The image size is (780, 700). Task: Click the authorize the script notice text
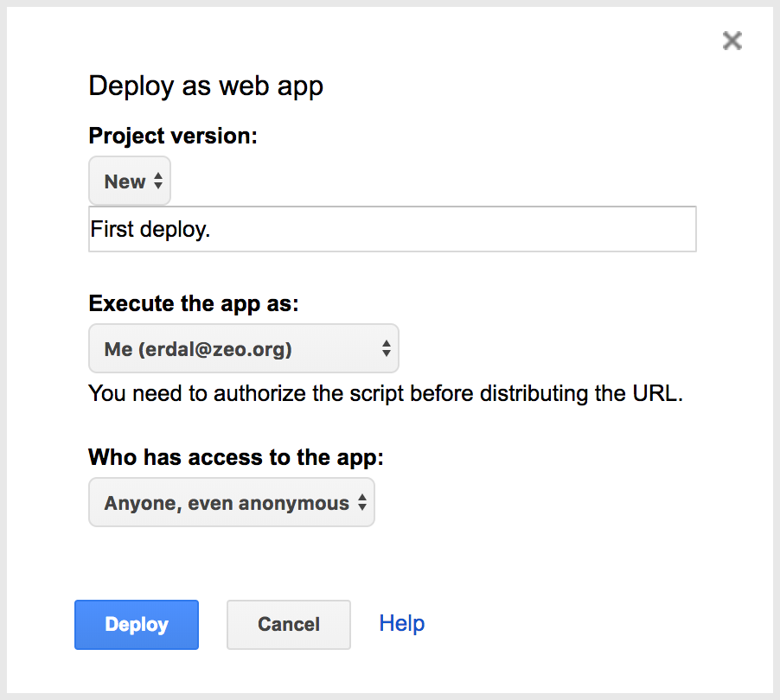pos(386,394)
